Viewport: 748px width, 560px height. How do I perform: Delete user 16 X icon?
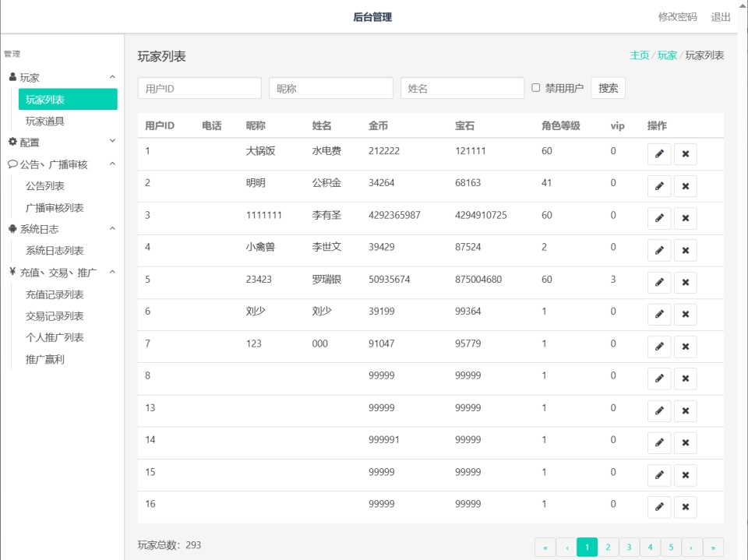tap(686, 507)
